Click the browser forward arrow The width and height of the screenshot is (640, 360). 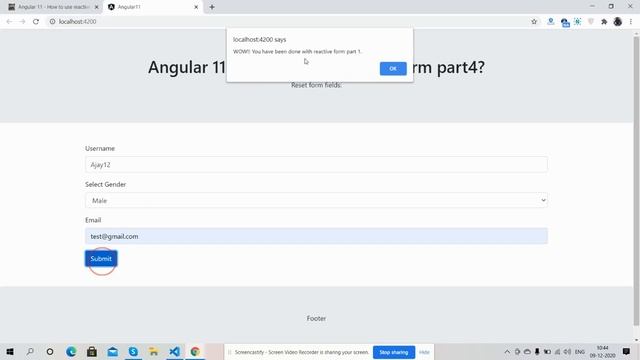tap(22, 22)
